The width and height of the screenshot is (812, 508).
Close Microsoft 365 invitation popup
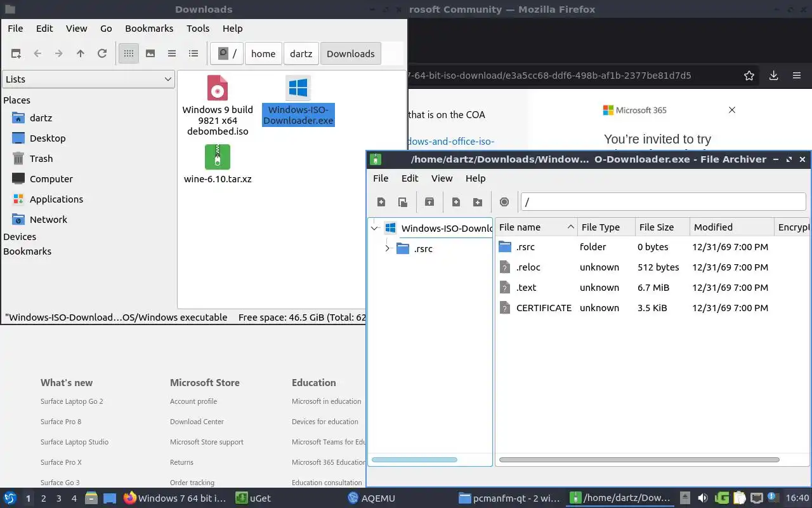pyautogui.click(x=732, y=110)
